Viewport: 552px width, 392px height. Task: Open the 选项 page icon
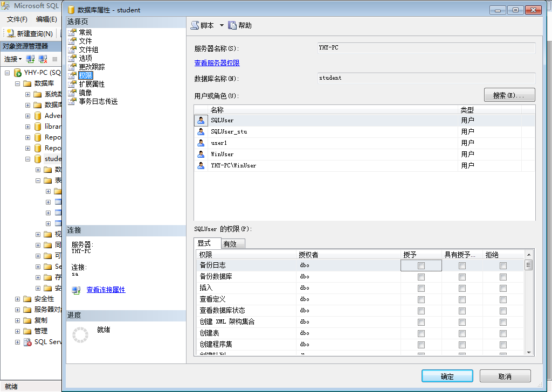pos(72,58)
